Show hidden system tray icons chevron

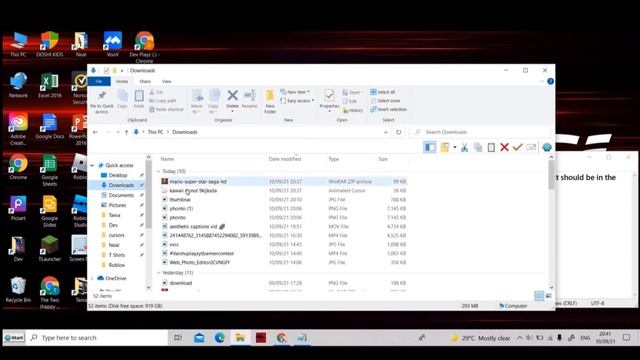click(x=519, y=338)
